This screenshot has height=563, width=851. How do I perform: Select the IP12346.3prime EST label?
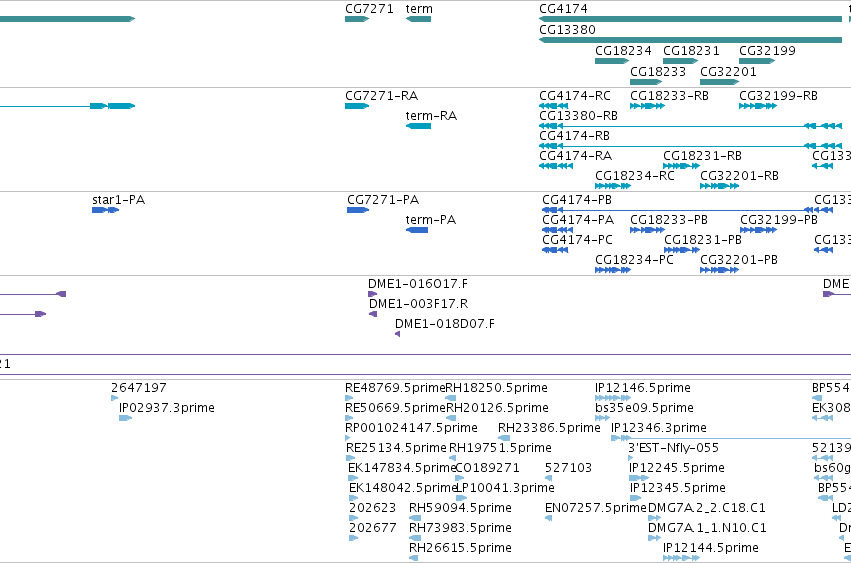click(659, 429)
